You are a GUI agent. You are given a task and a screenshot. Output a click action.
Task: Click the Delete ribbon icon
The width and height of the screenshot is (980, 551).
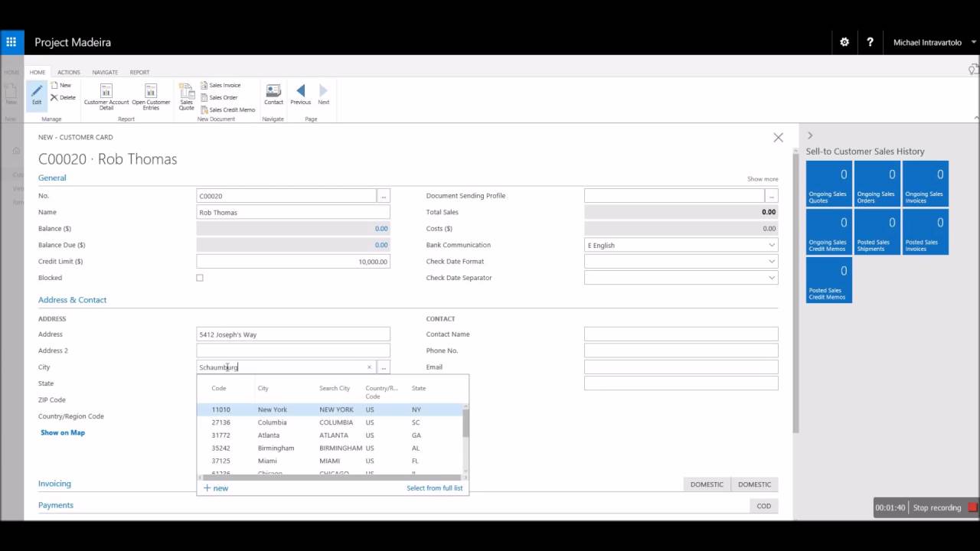63,97
